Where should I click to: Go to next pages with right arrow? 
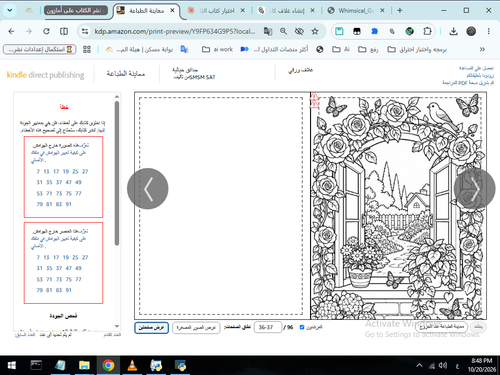pos(474,189)
